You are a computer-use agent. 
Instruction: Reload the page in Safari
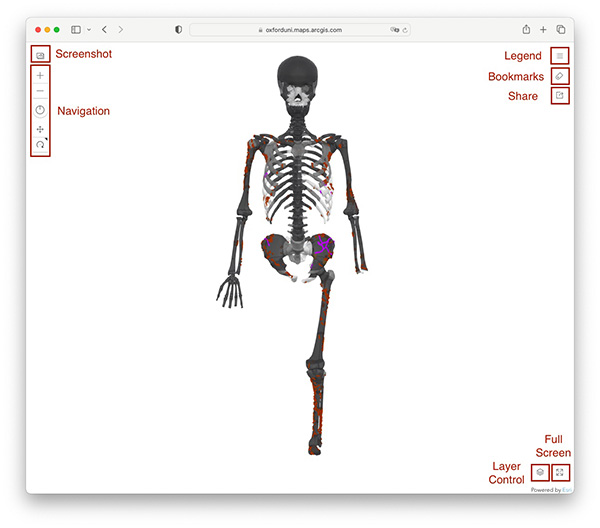[x=405, y=30]
